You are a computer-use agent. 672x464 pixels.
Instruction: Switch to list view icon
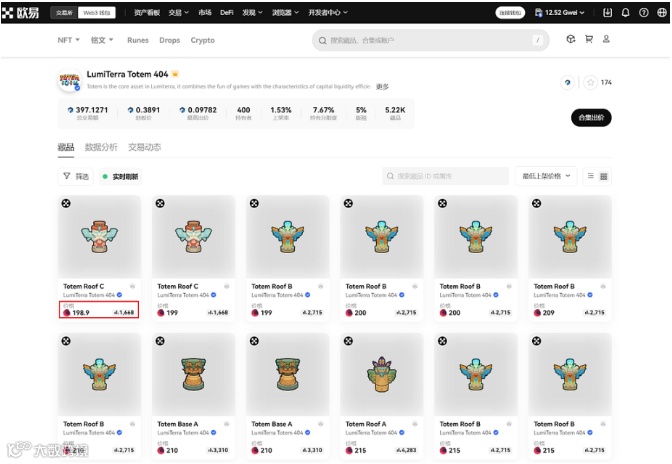tap(591, 176)
